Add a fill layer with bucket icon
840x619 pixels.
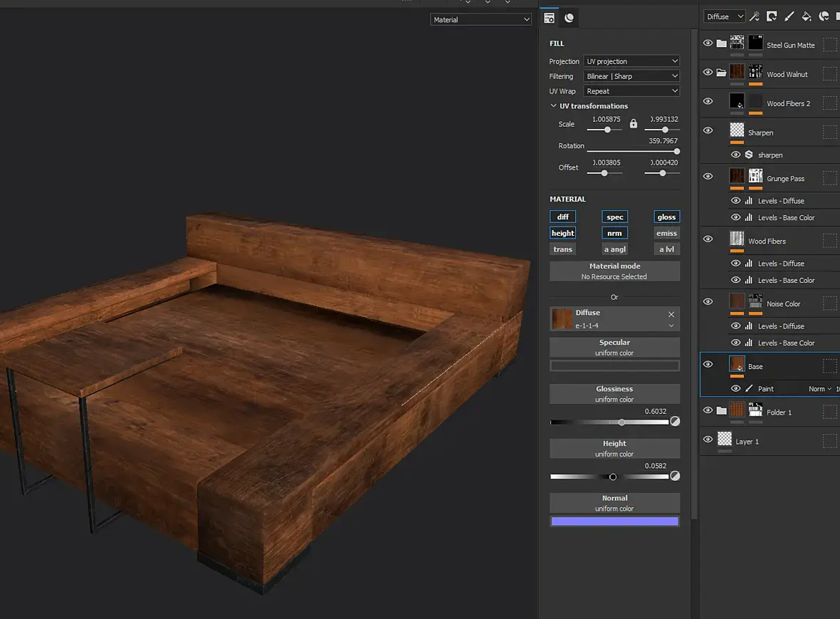[x=807, y=16]
